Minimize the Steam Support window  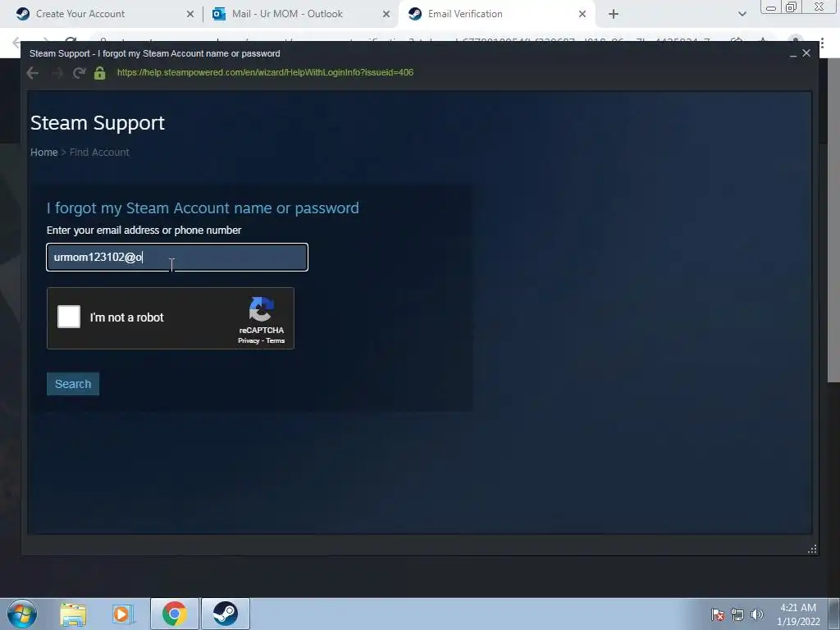coord(793,53)
